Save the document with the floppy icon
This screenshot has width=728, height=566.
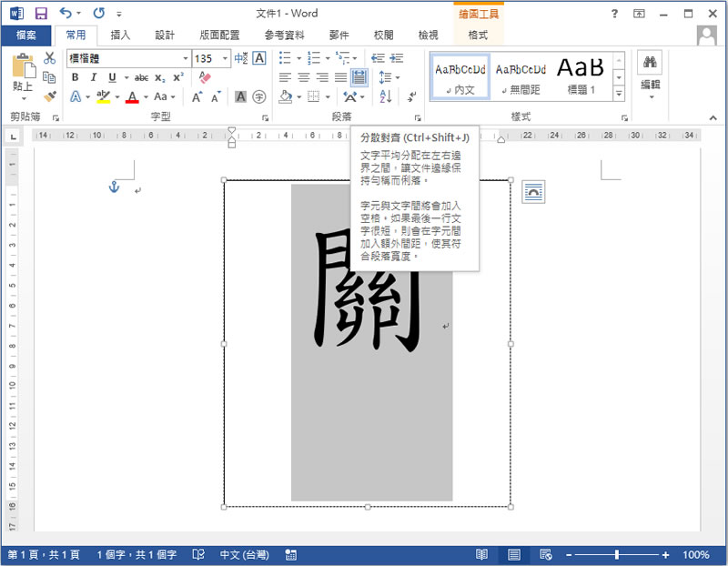point(41,14)
